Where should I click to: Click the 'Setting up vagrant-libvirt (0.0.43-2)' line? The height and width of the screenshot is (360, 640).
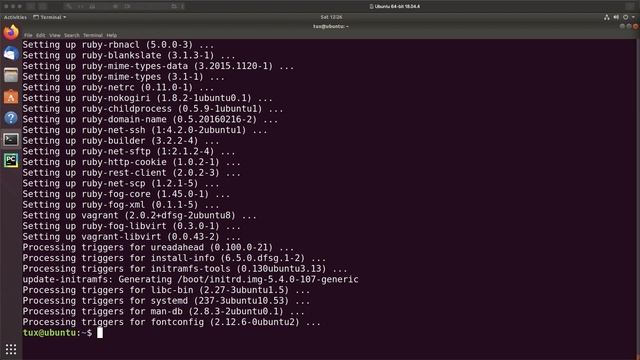131,237
